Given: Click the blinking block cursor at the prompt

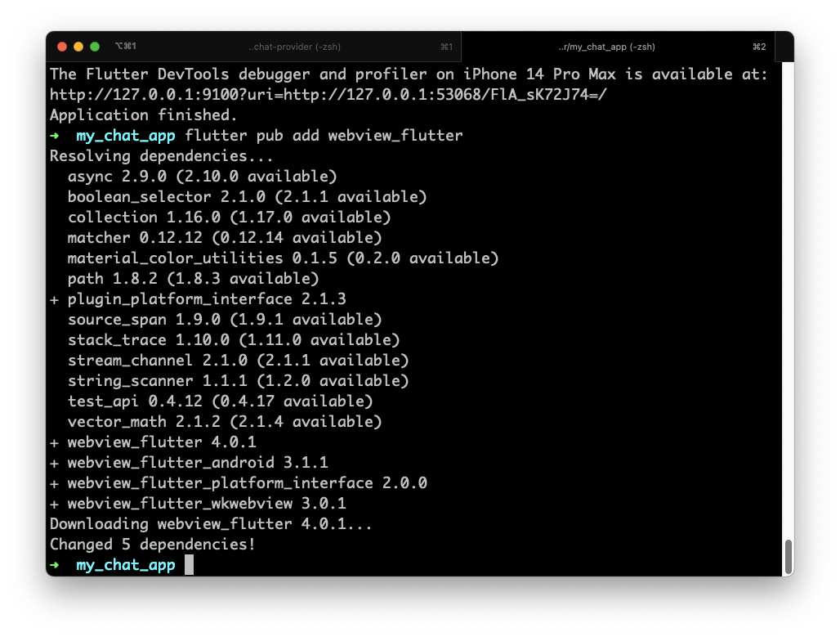Looking at the screenshot, I should 190,564.
